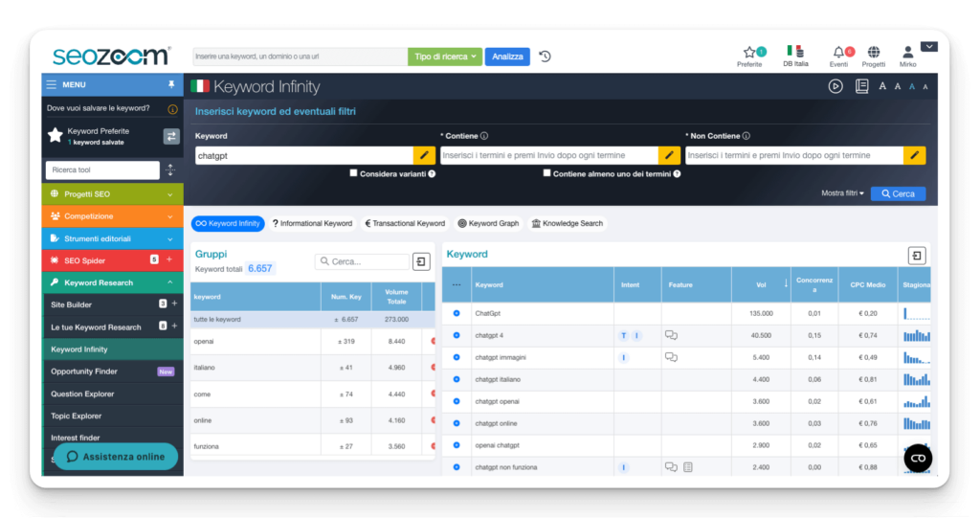Export the Gruppi table
Screen dimensions: 980x518
(x=421, y=261)
